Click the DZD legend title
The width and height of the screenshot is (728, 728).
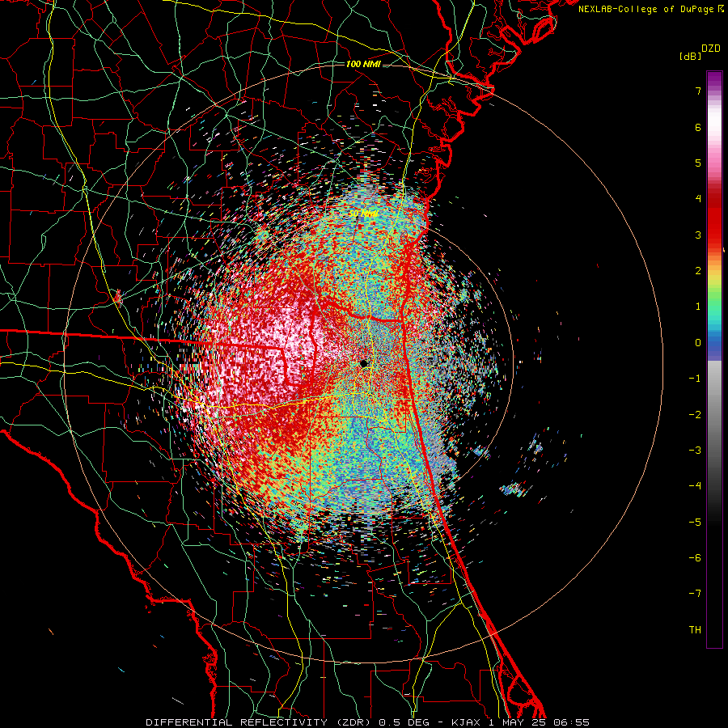711,49
